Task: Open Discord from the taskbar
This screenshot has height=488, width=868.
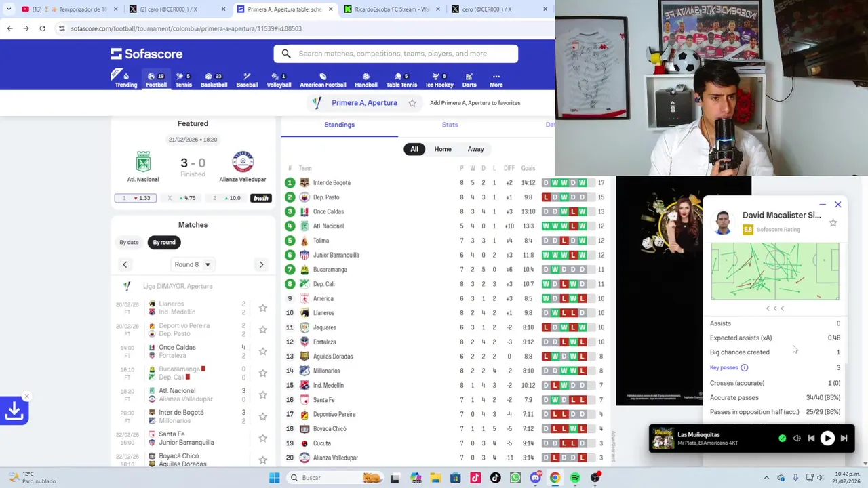Action: [x=535, y=478]
